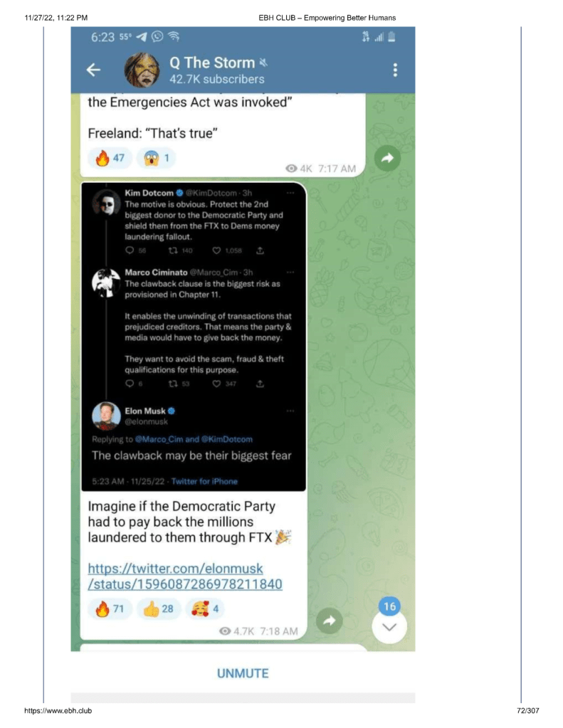The width and height of the screenshot is (563, 728).
Task: Open the Q The Storm channel title
Action: click(x=212, y=63)
